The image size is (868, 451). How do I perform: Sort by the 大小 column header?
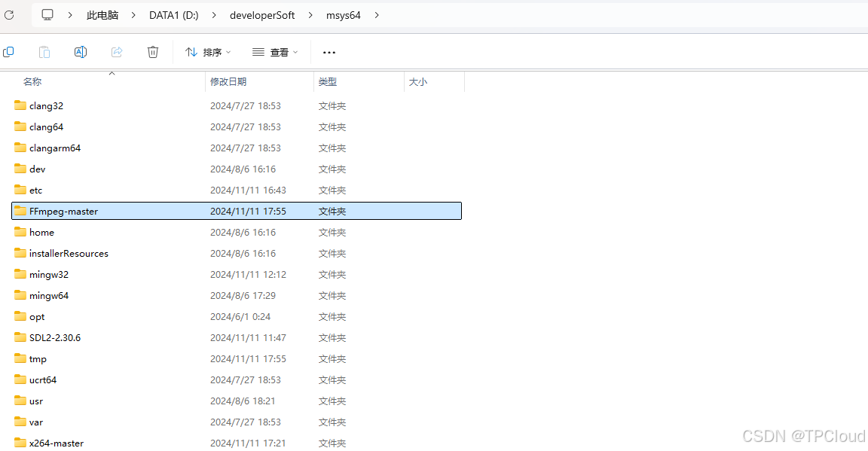(418, 82)
